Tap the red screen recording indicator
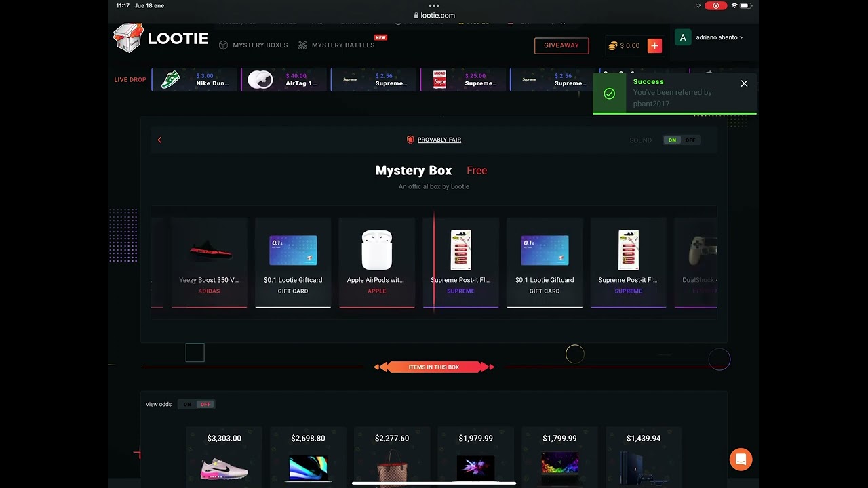 point(715,5)
